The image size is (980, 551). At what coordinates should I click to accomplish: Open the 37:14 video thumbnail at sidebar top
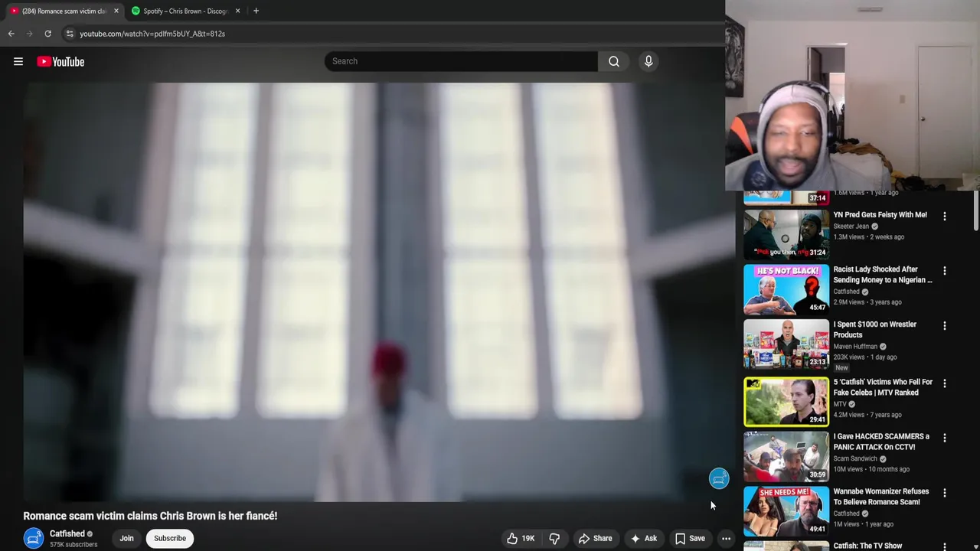(x=786, y=197)
